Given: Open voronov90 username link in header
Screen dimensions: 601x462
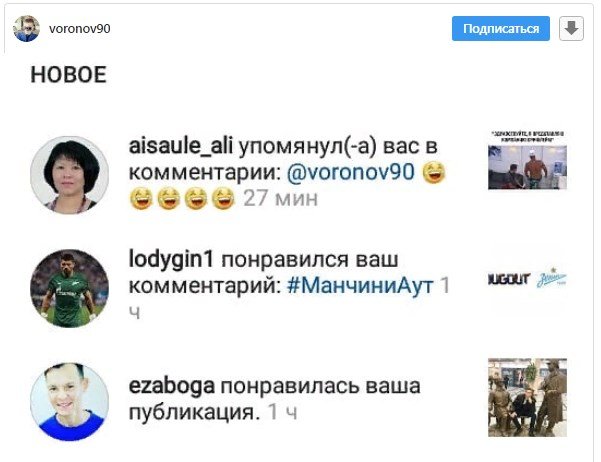Looking at the screenshot, I should click(80, 29).
